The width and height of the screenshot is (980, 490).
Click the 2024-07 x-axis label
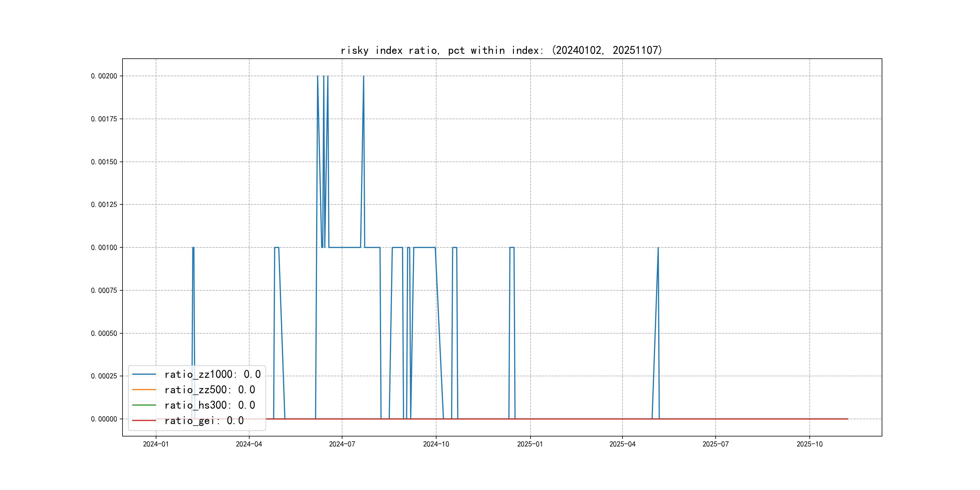point(341,444)
